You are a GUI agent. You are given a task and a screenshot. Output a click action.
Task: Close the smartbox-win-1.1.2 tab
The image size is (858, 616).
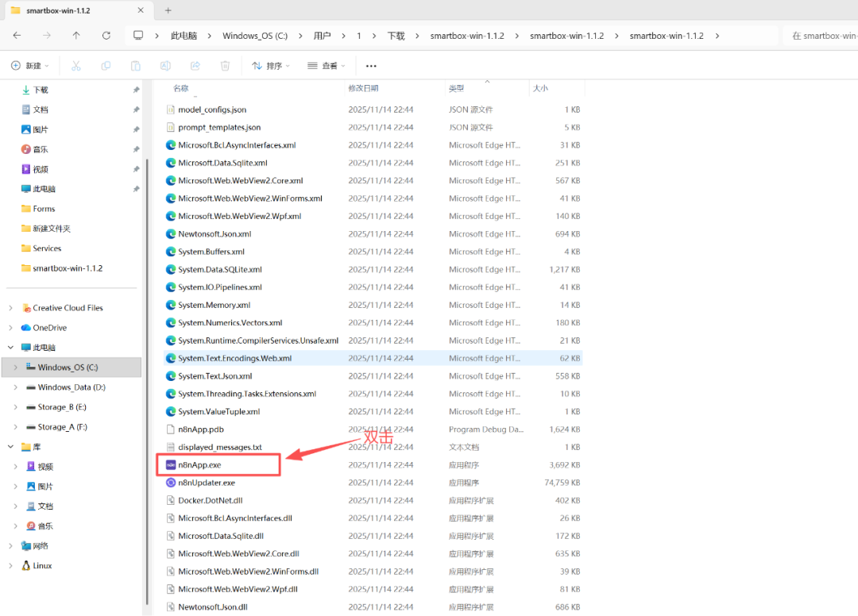point(141,10)
